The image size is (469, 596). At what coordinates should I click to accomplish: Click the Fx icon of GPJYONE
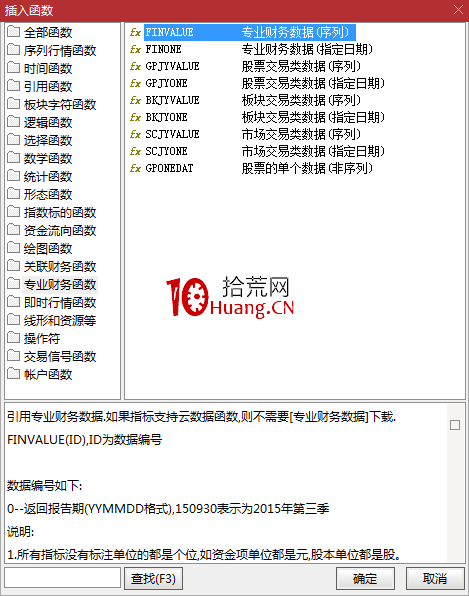pos(135,83)
